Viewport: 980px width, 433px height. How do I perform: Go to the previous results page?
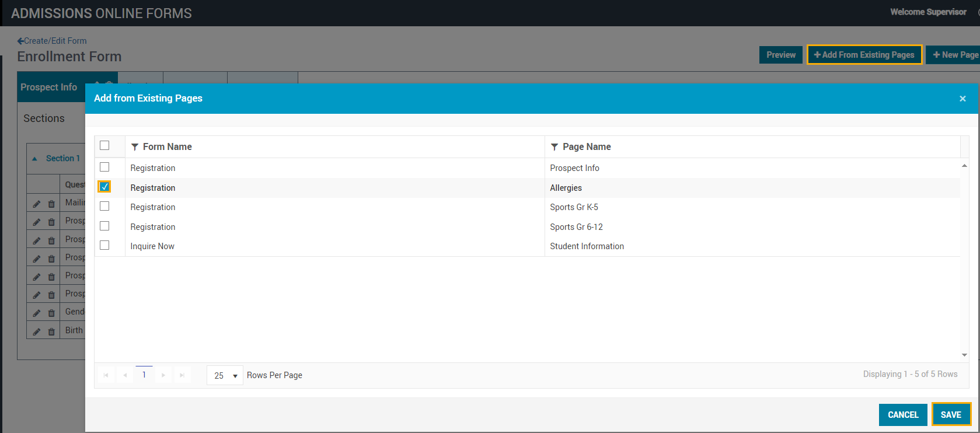125,375
